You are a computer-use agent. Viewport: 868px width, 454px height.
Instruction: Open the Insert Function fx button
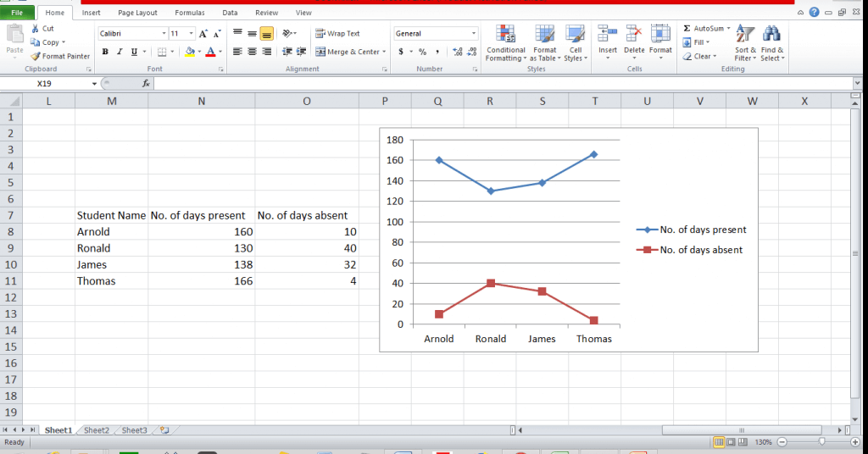pos(146,84)
